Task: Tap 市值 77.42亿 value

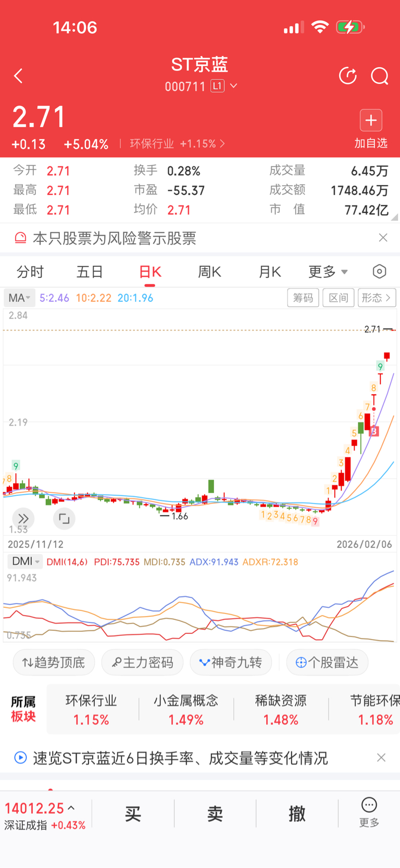Action: click(367, 210)
